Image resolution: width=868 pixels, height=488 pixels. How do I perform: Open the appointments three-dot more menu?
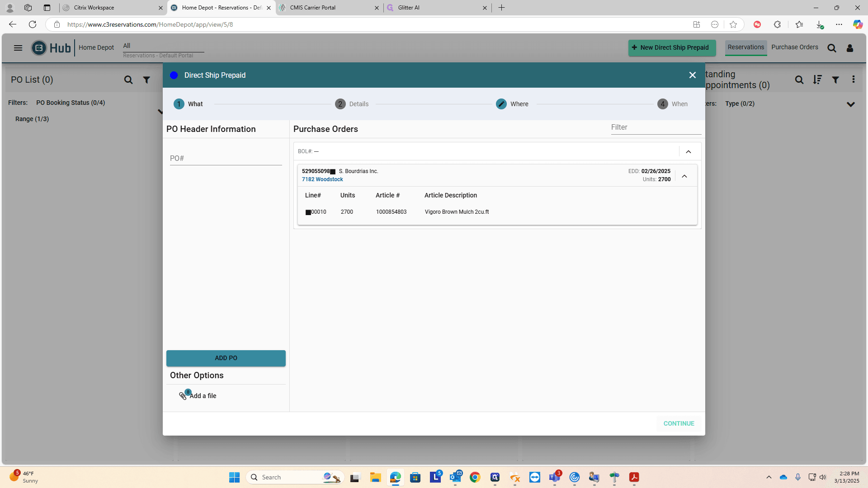pyautogui.click(x=854, y=80)
